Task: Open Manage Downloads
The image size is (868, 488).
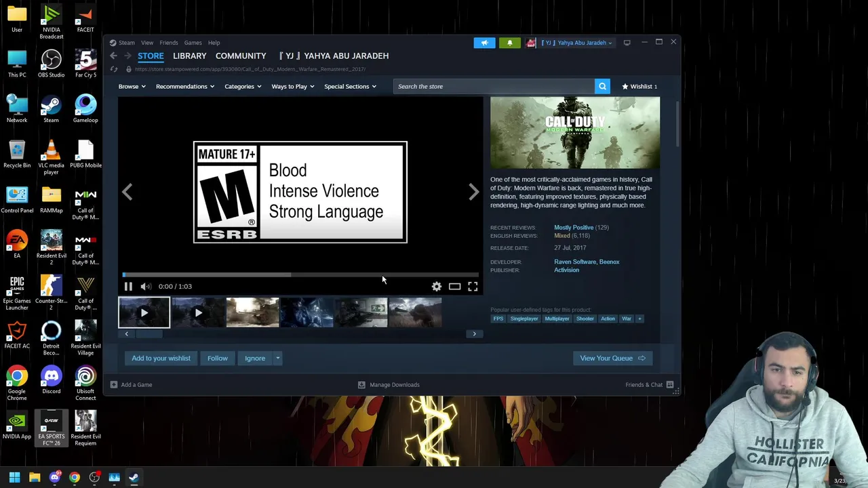Action: [389, 385]
